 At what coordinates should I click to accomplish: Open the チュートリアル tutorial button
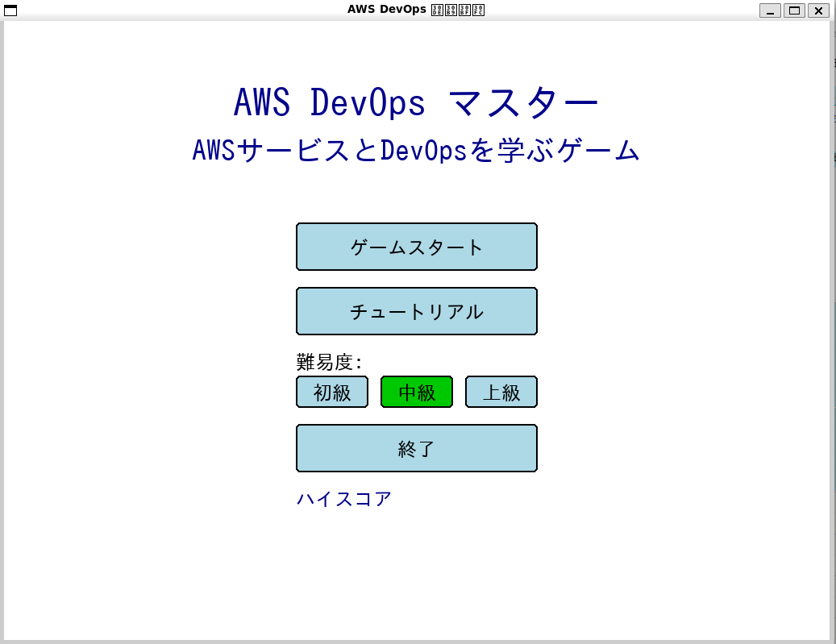coord(417,311)
